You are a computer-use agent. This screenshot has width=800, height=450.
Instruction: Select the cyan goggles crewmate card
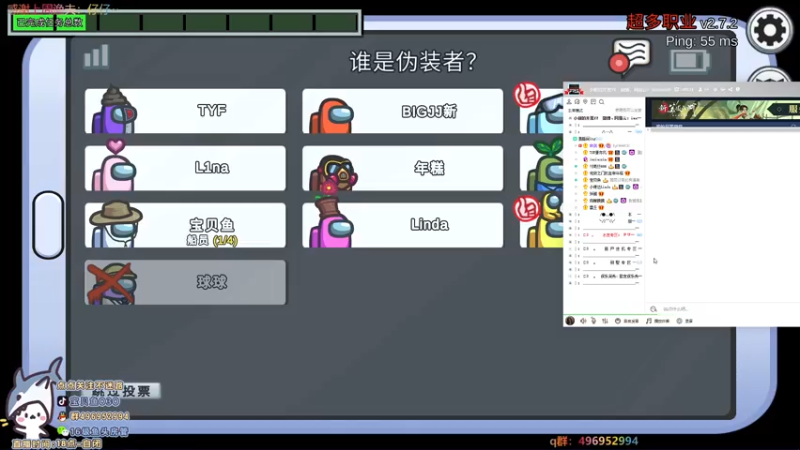[541, 111]
